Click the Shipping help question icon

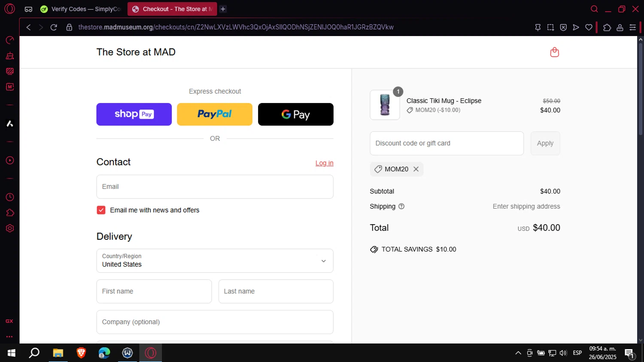(x=401, y=207)
